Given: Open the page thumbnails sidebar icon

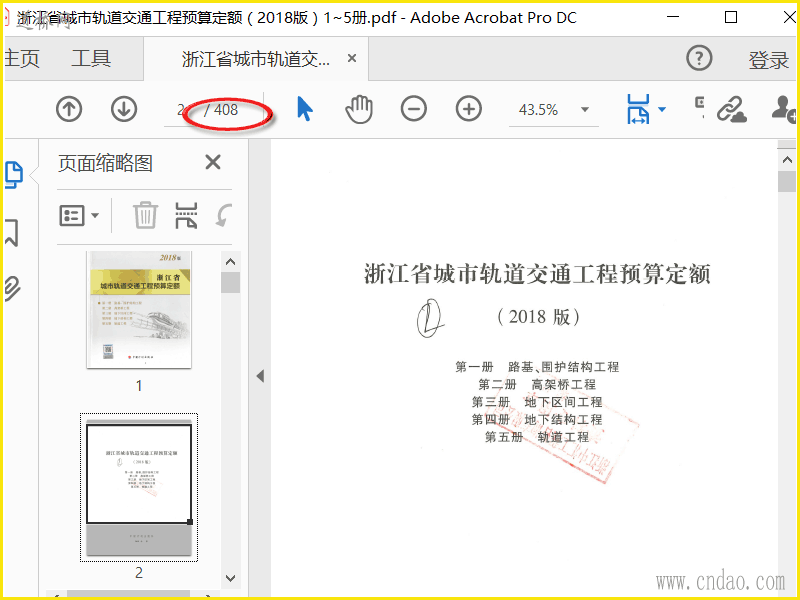Looking at the screenshot, I should click(14, 175).
